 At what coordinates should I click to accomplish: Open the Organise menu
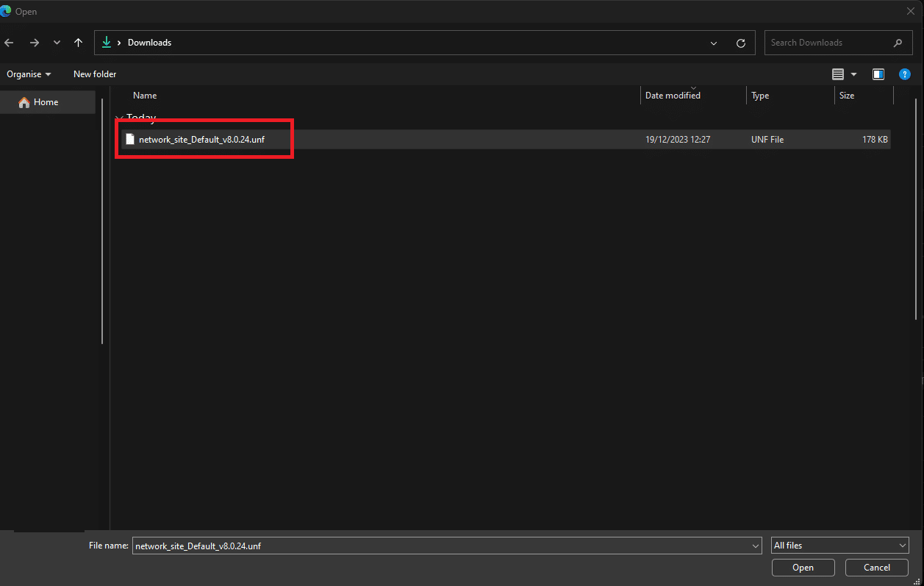[29, 74]
